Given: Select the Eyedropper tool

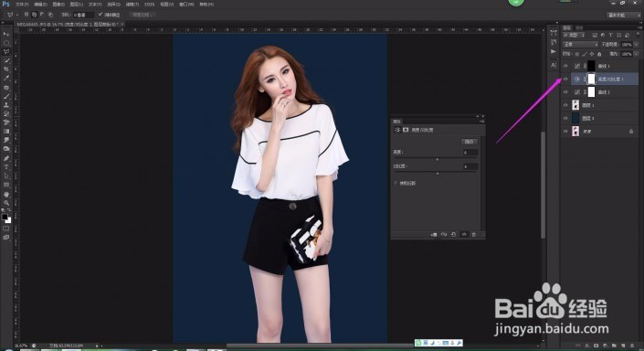Looking at the screenshot, I should (6, 78).
